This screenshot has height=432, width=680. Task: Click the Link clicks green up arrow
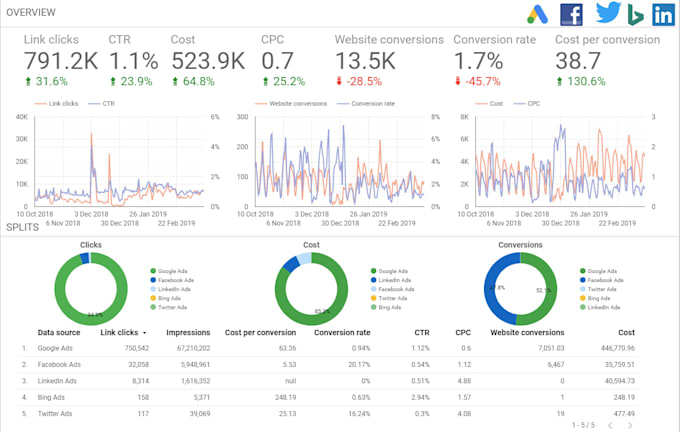click(x=28, y=81)
